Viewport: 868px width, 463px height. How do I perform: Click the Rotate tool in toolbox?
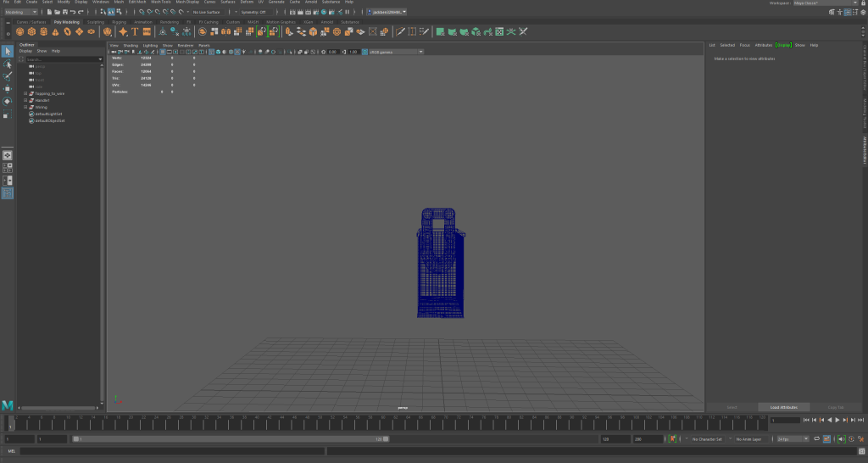coord(7,101)
